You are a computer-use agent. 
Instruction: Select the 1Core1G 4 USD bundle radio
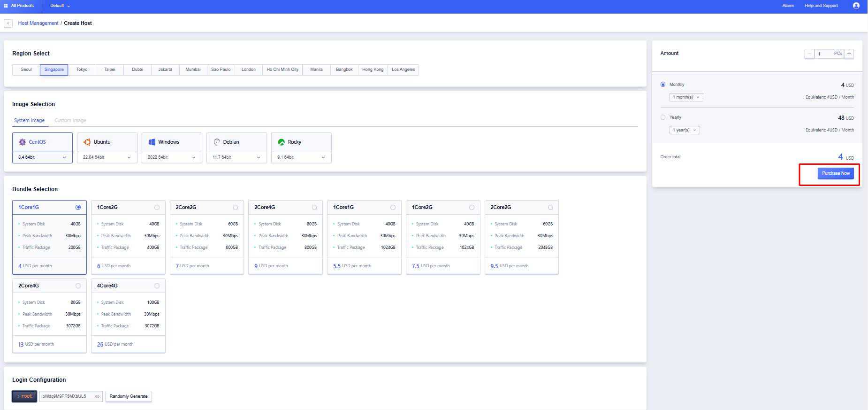78,207
